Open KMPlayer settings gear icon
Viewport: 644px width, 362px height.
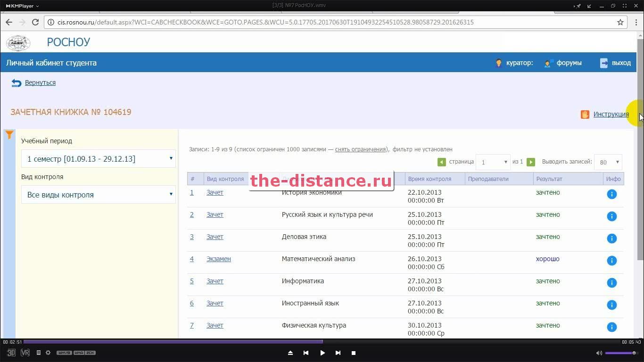tap(48, 353)
